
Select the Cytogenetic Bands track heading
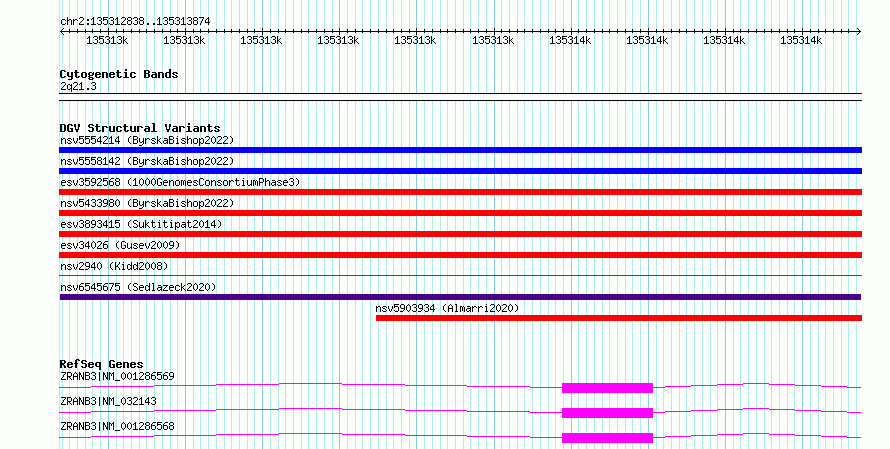119,74
